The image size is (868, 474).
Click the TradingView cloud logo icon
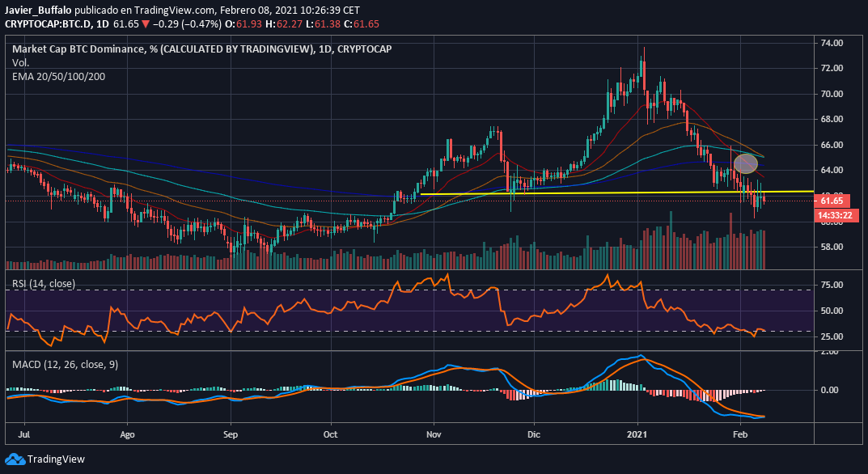pyautogui.click(x=15, y=459)
